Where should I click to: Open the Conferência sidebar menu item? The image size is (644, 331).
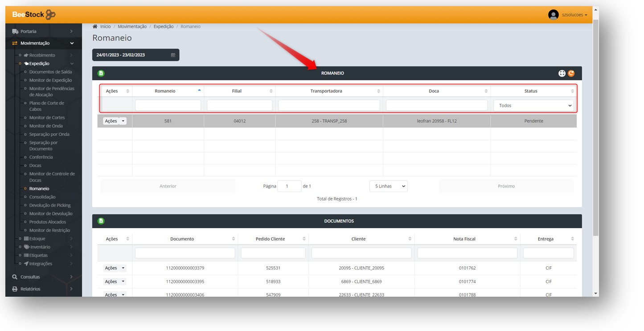[41, 157]
